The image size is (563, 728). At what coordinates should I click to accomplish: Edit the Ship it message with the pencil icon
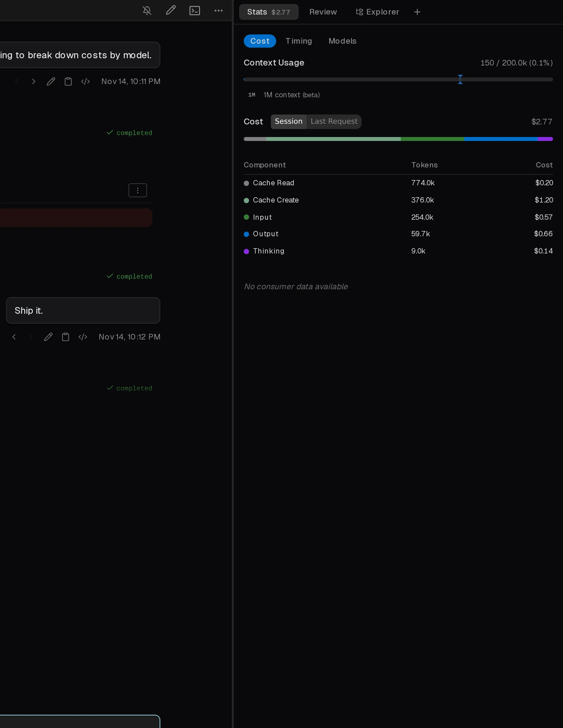(48, 337)
